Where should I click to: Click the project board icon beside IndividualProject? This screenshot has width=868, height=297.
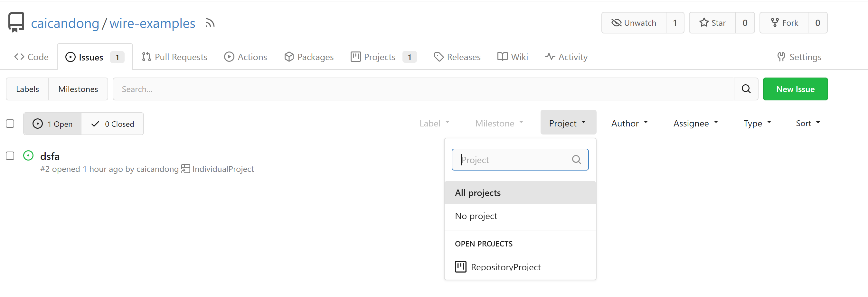click(x=185, y=169)
